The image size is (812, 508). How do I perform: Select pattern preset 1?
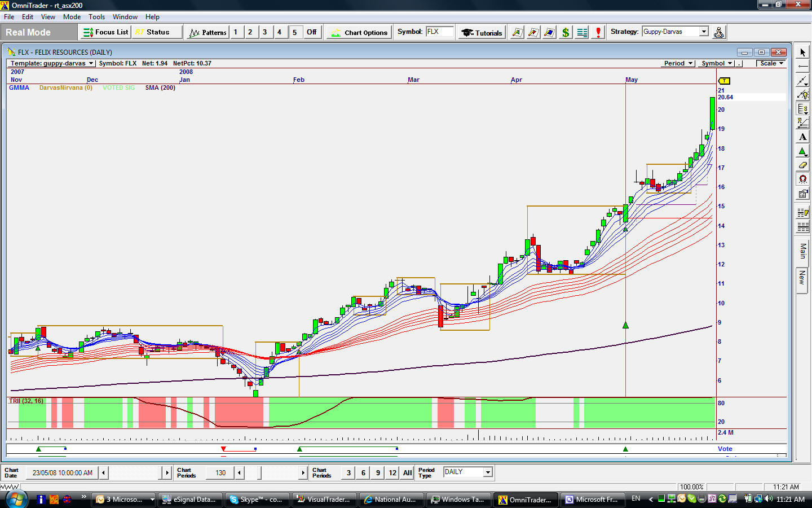coord(236,32)
